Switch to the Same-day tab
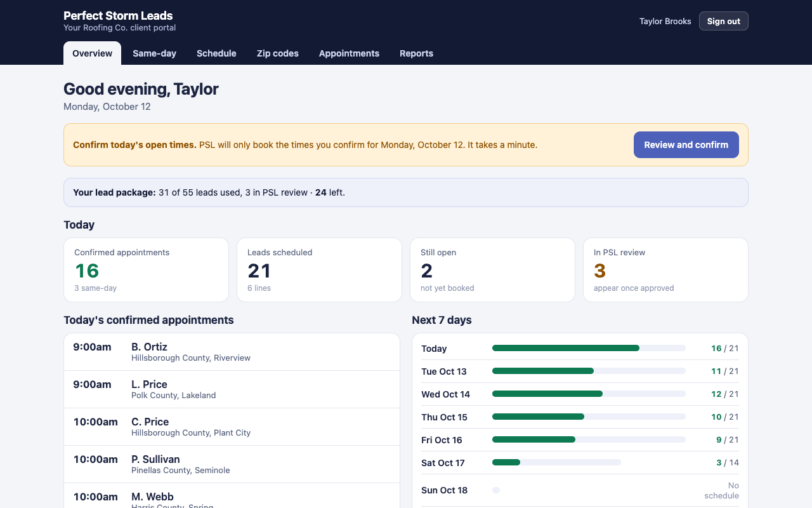 pos(154,53)
